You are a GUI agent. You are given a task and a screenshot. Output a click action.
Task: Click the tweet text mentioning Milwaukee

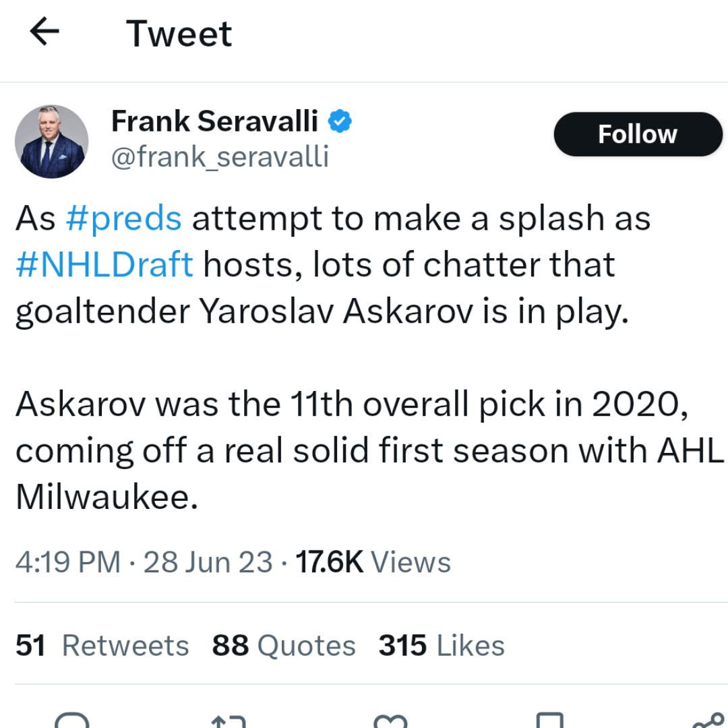point(107,497)
